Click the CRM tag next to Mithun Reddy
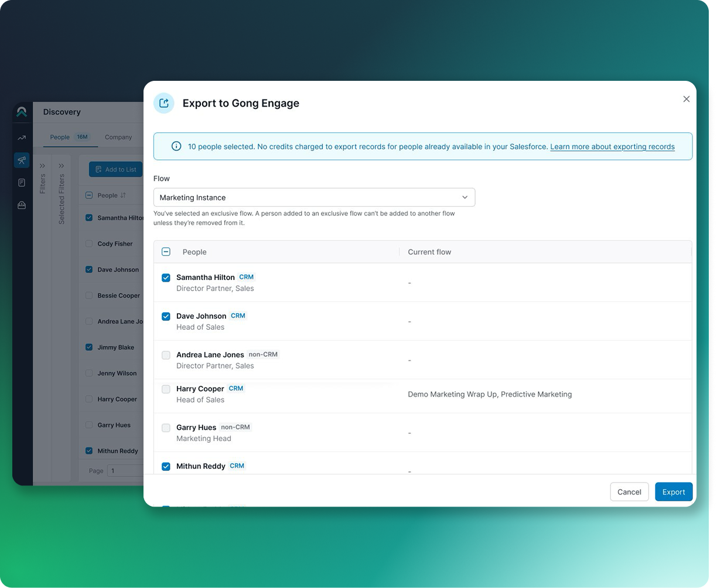 pos(237,466)
